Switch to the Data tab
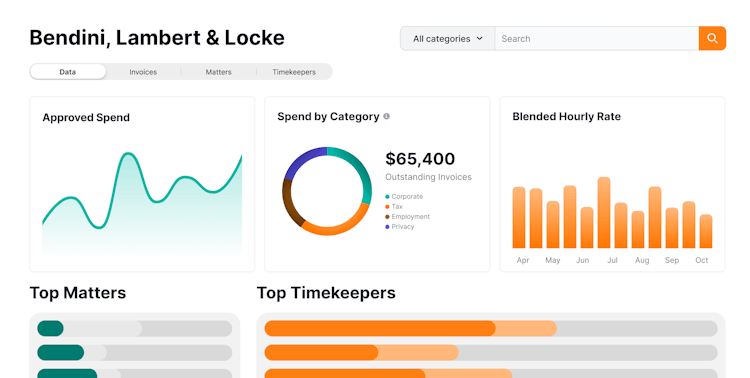 pos(67,72)
